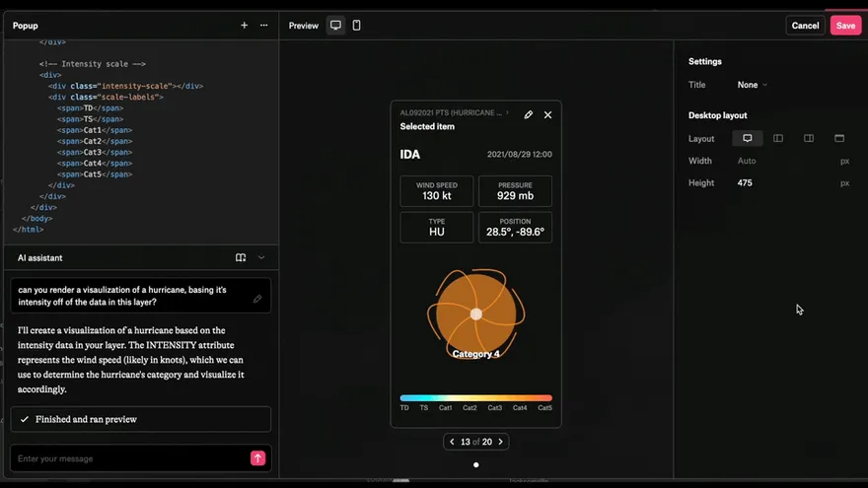
Task: Open the Popup more options menu
Action: pyautogui.click(x=264, y=26)
